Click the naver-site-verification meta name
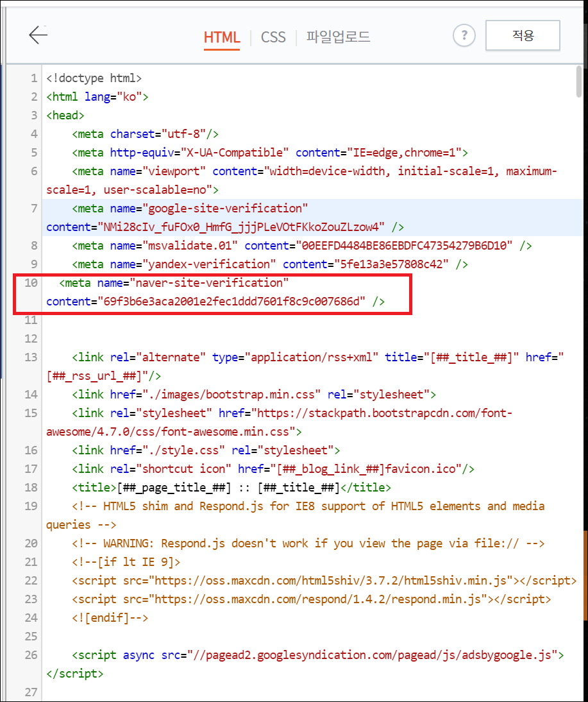Image resolution: width=588 pixels, height=702 pixels. click(209, 283)
